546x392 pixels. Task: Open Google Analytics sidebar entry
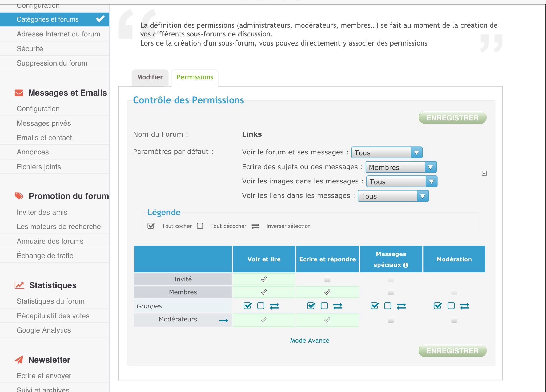coord(44,330)
